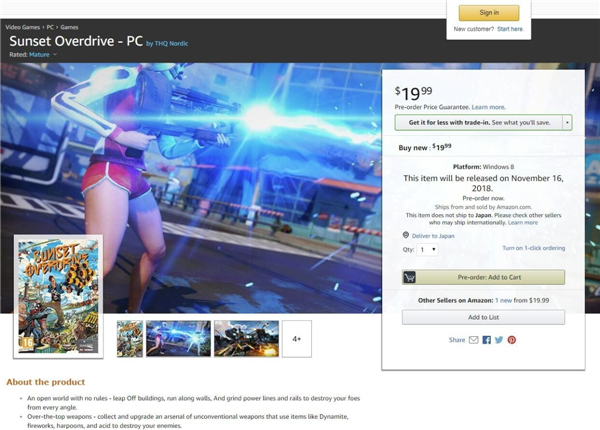Share product on Twitter
This screenshot has height=430, width=600.
coord(499,340)
